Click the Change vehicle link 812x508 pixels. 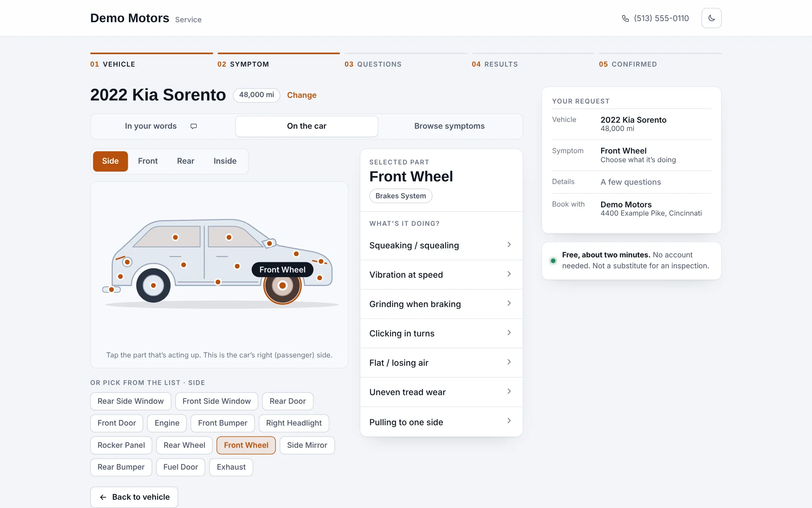[301, 95]
